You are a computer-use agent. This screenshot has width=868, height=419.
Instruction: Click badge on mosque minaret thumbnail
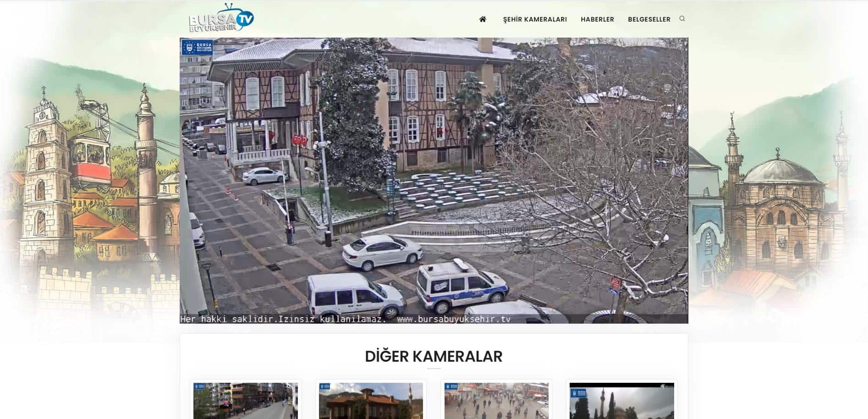578,393
